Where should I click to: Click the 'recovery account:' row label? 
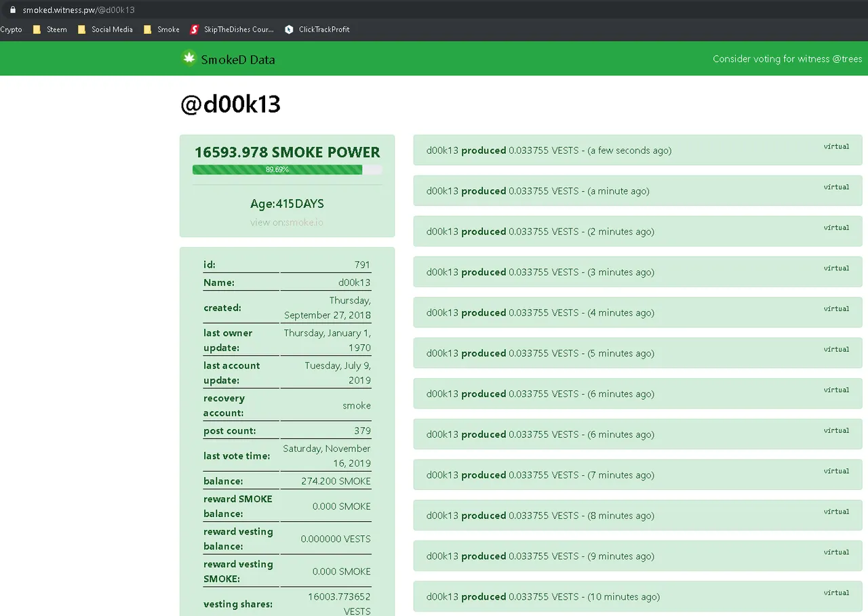[224, 405]
